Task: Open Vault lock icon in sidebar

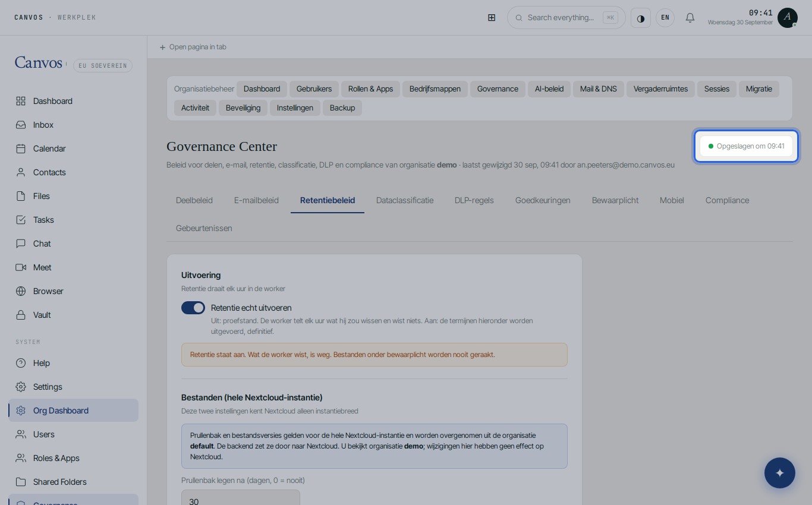Action: coord(21,315)
